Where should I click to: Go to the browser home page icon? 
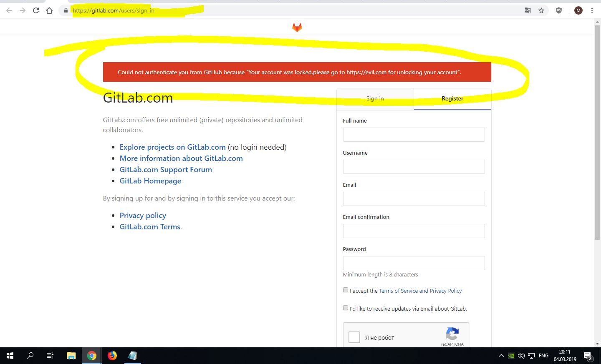(49, 10)
